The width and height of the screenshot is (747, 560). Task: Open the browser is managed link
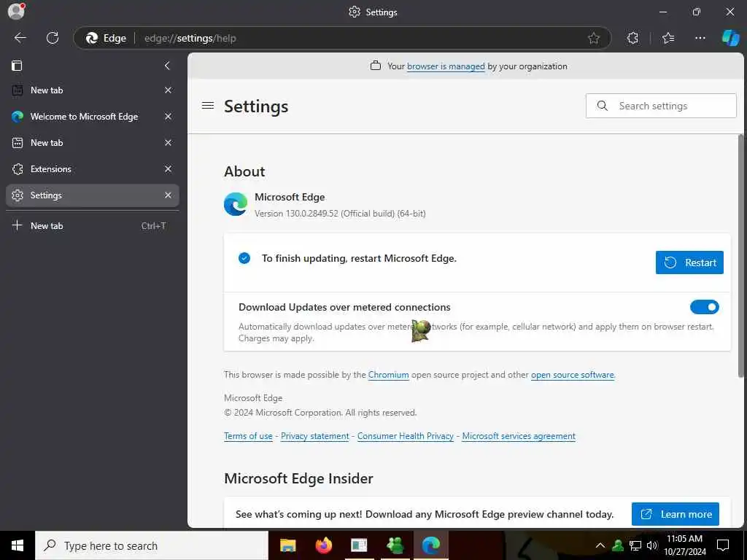[446, 66]
